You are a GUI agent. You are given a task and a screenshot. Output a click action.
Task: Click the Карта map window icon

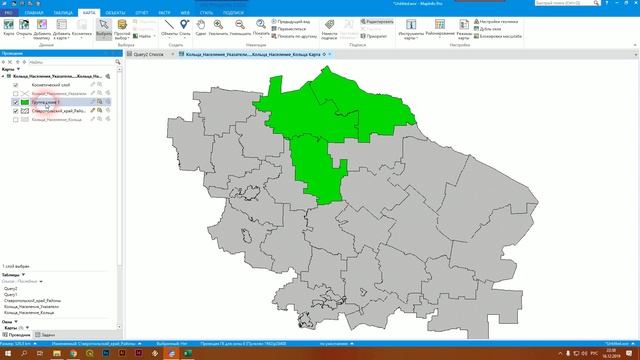[x=9, y=25]
